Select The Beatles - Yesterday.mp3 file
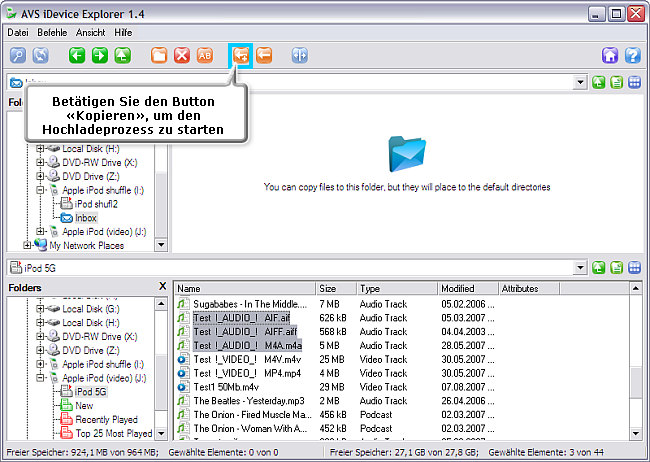This screenshot has height=462, width=650. (x=249, y=401)
